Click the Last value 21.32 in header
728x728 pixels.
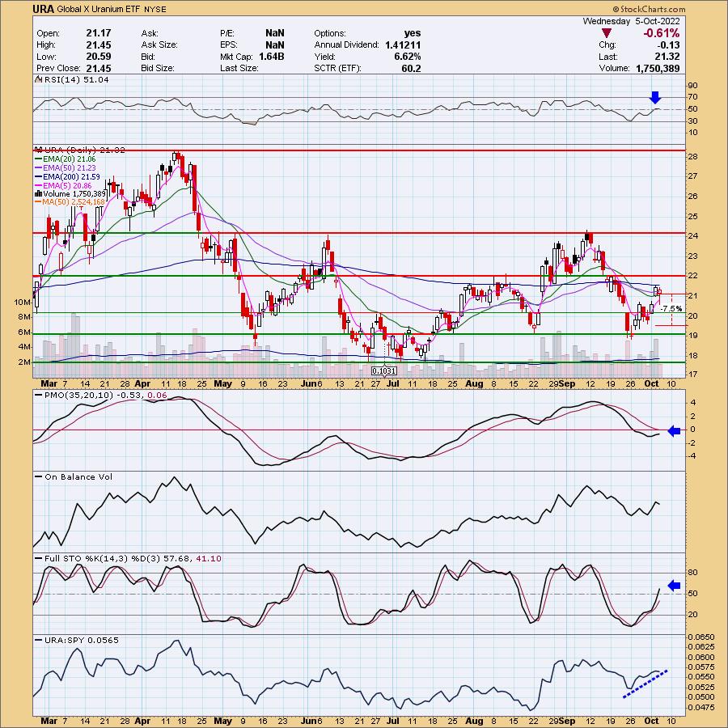click(x=667, y=57)
